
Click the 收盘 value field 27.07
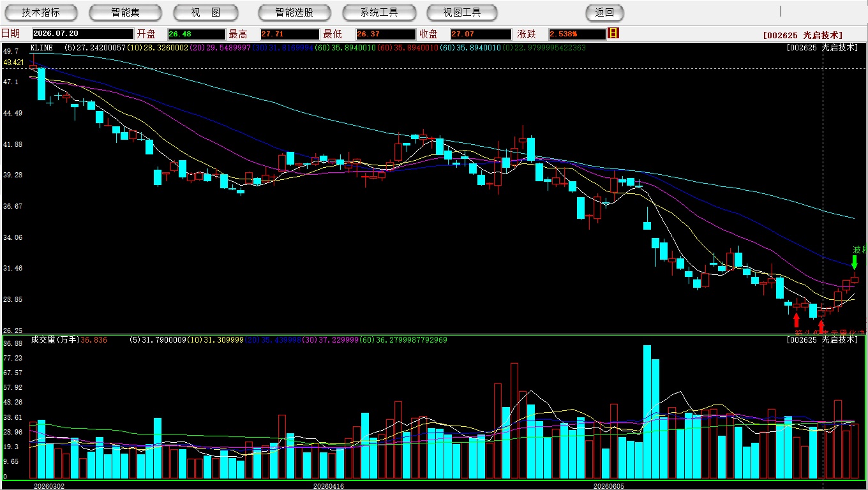(481, 34)
